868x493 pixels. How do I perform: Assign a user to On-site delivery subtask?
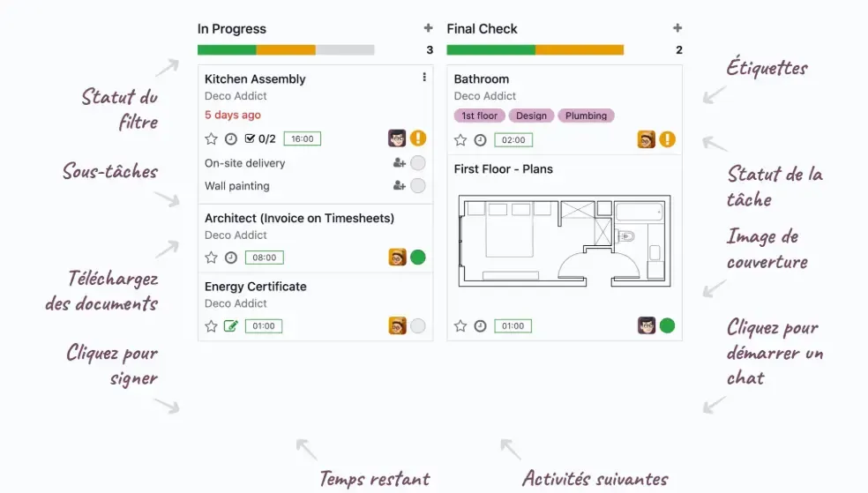[x=399, y=163]
